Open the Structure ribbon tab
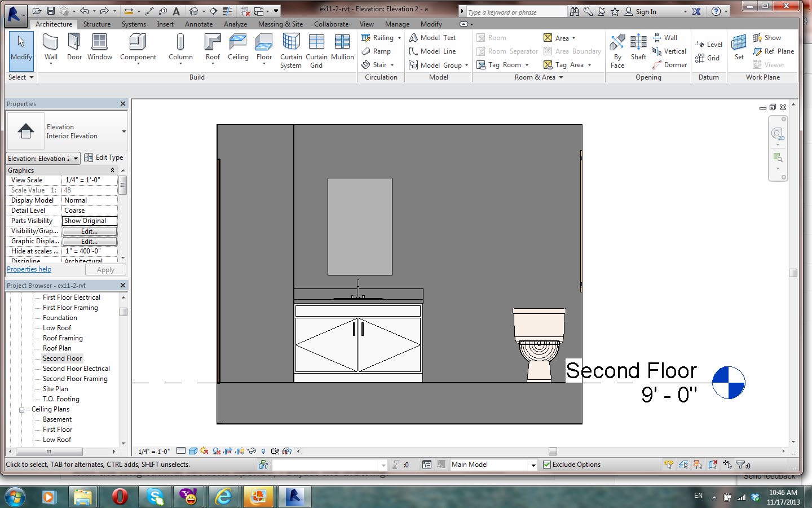The height and width of the screenshot is (508, 812). point(97,24)
